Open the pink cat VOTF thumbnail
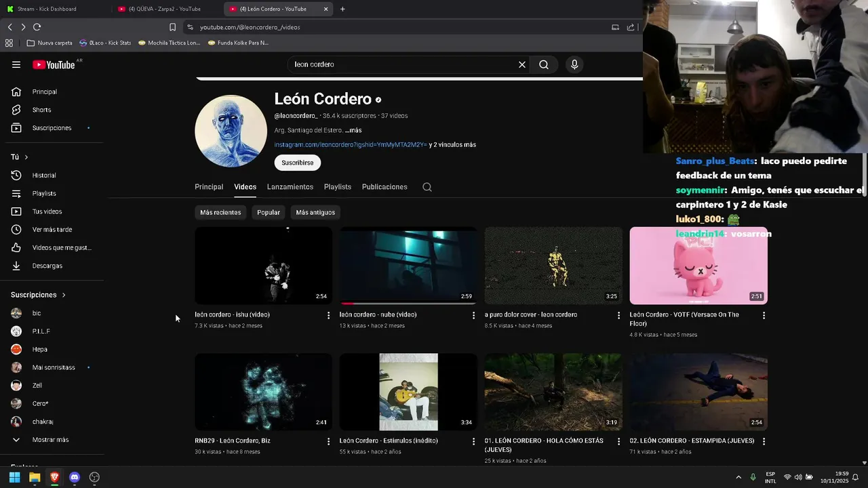Viewport: 868px width, 488px height. pos(698,266)
